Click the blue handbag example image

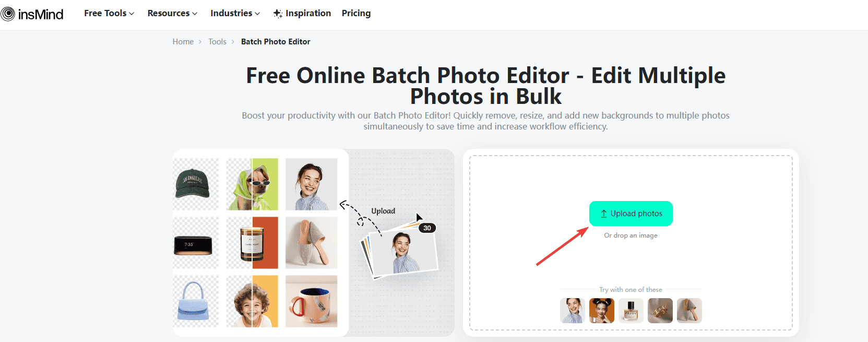tap(196, 301)
